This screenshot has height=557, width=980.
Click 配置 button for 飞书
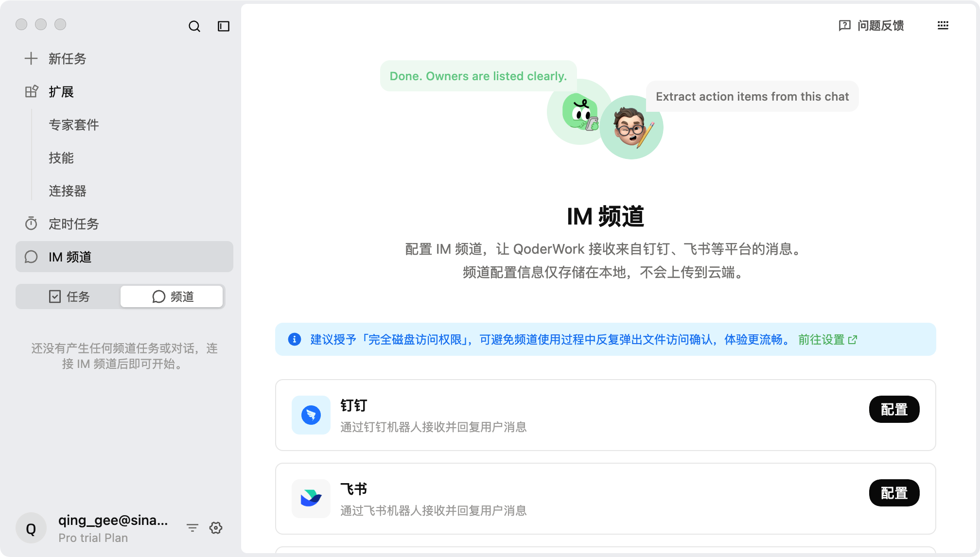(x=894, y=493)
